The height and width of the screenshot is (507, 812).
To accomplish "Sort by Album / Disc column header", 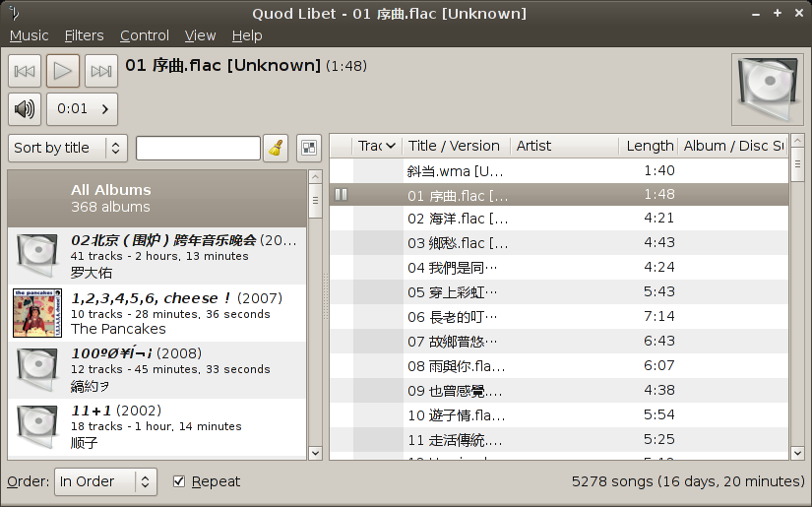I will (x=733, y=146).
